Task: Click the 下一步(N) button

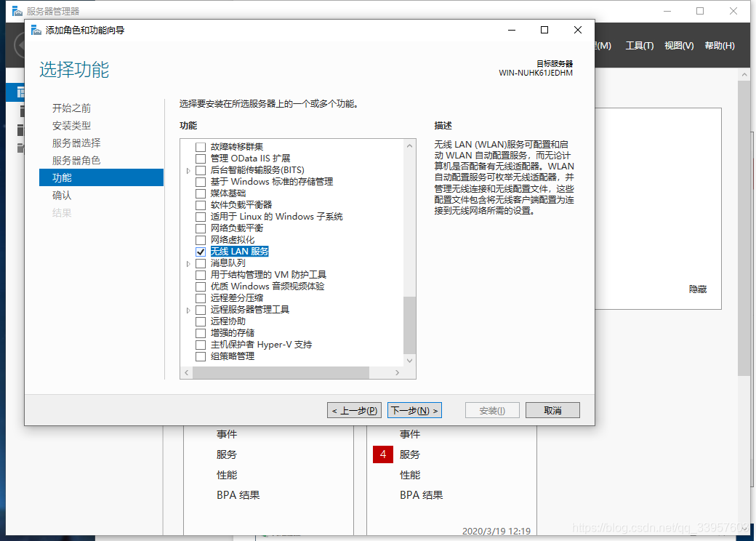Action: click(x=414, y=409)
